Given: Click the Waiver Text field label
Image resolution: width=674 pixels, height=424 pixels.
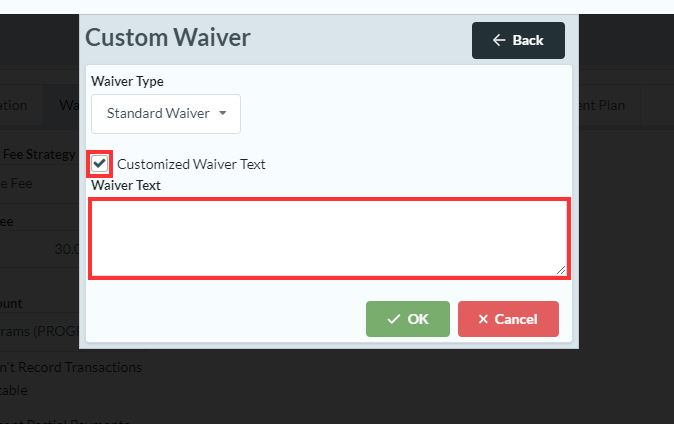Looking at the screenshot, I should (126, 185).
